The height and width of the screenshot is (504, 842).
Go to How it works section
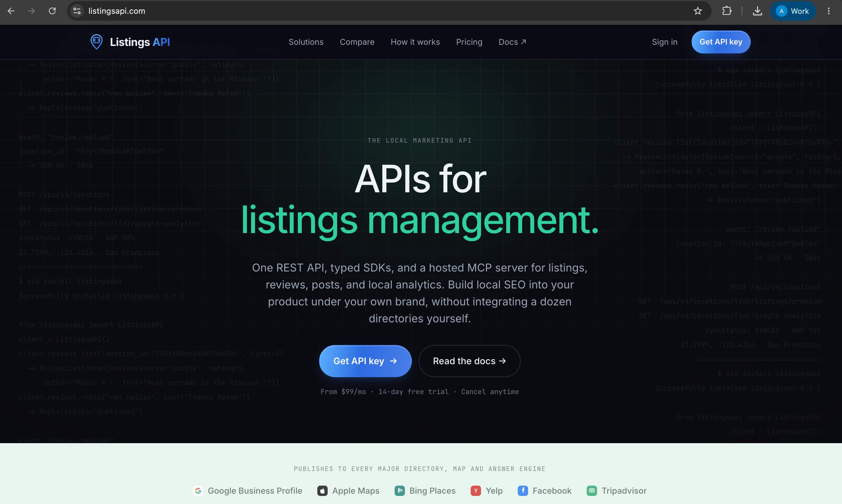415,42
